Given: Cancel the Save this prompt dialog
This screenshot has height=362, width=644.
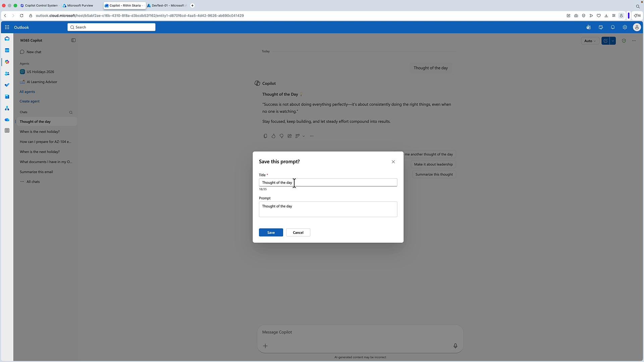Looking at the screenshot, I should coord(298,233).
